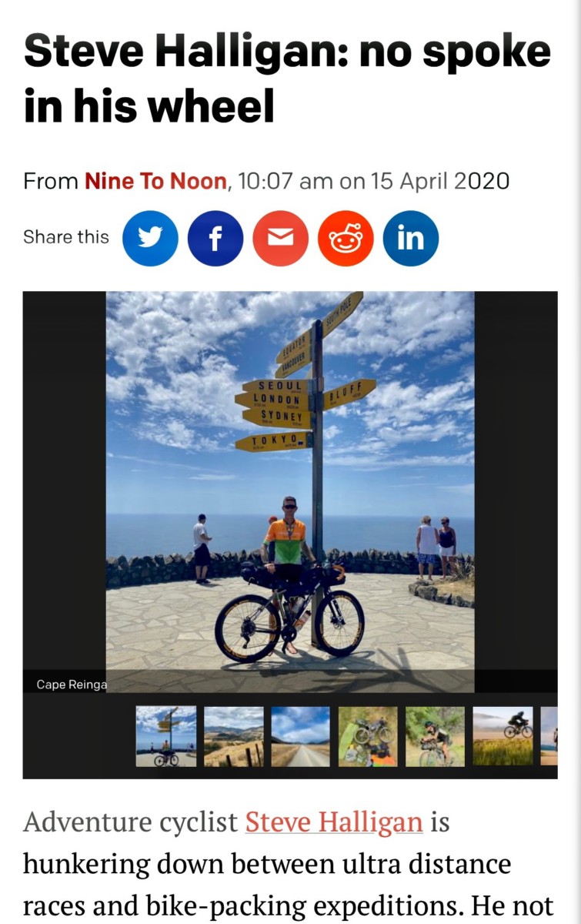The height and width of the screenshot is (924, 581).
Task: Select the gravel road thumbnail
Action: (300, 736)
